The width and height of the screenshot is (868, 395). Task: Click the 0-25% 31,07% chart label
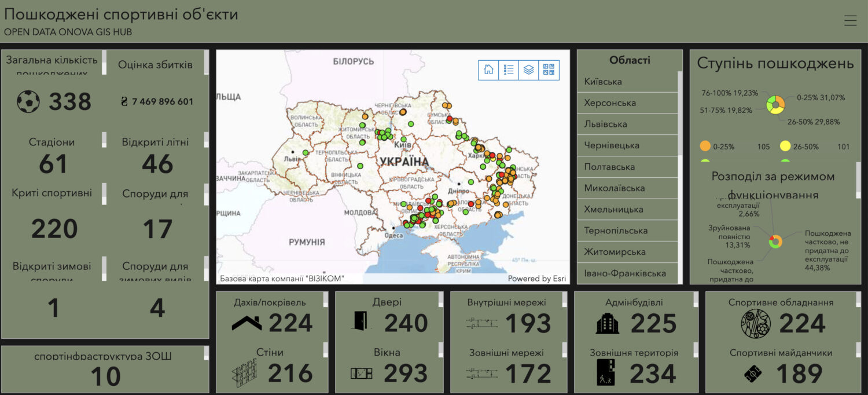pos(821,98)
